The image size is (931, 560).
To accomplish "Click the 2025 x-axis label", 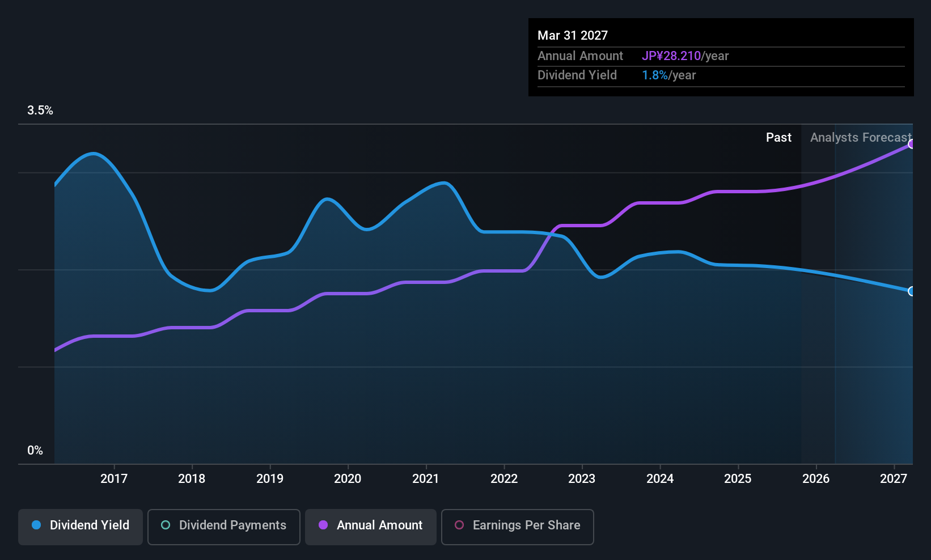I will (738, 479).
